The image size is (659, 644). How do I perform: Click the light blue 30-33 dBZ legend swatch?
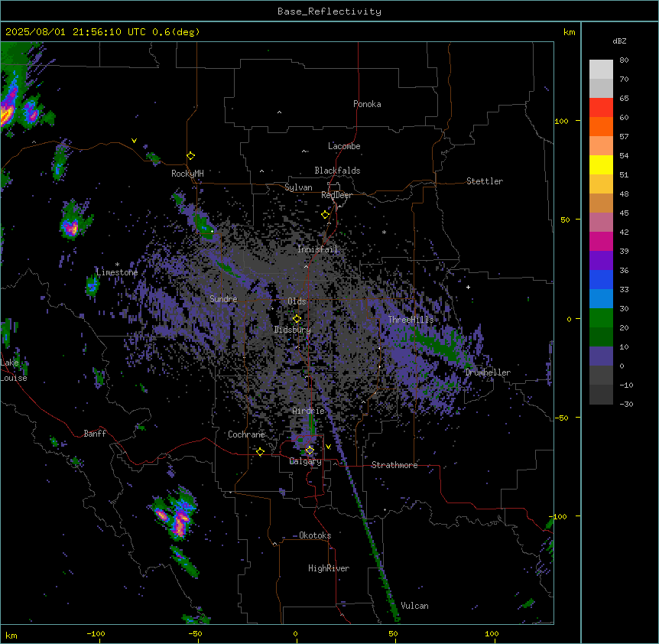click(x=601, y=299)
